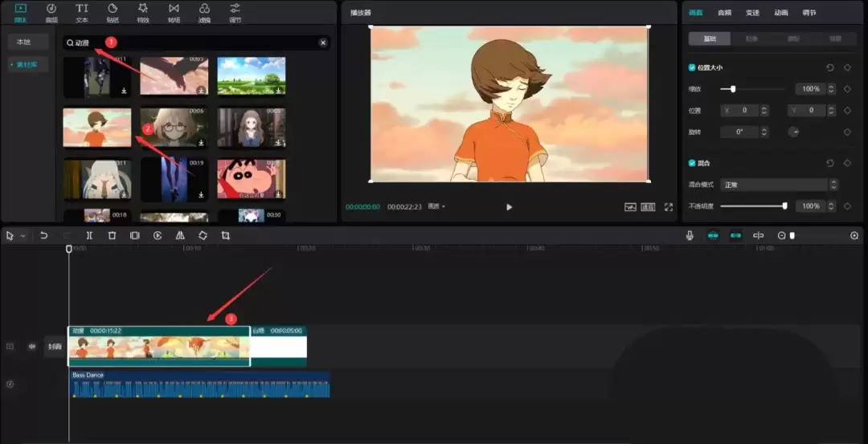
Task: Switch to the 动画 tab in properties panel
Action: (x=781, y=13)
